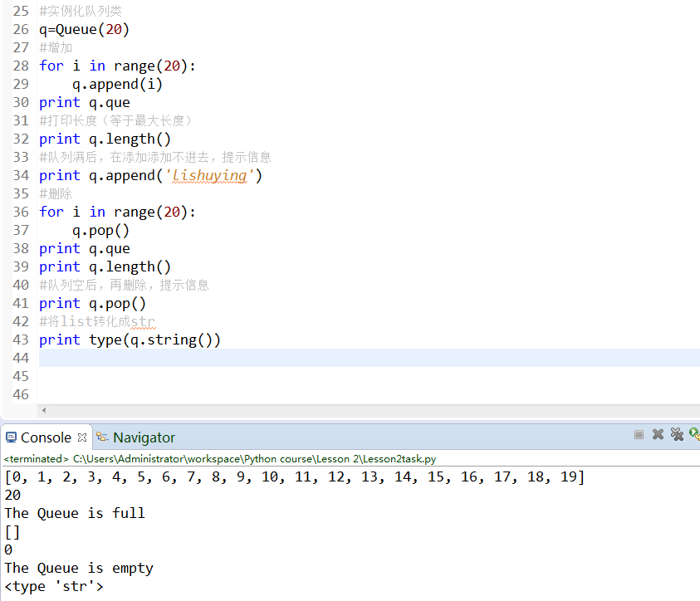
Task: Click the terminated Lesson2task.py path label
Action: click(220, 459)
